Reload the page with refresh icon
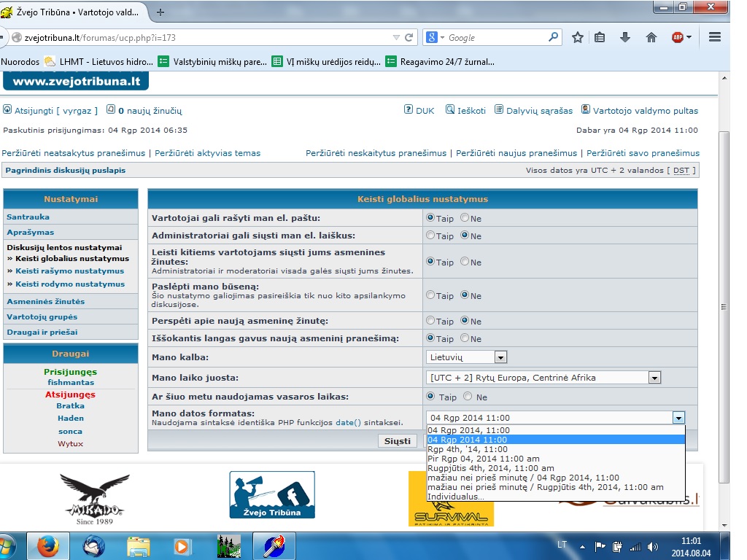The height and width of the screenshot is (560, 747). (409, 37)
